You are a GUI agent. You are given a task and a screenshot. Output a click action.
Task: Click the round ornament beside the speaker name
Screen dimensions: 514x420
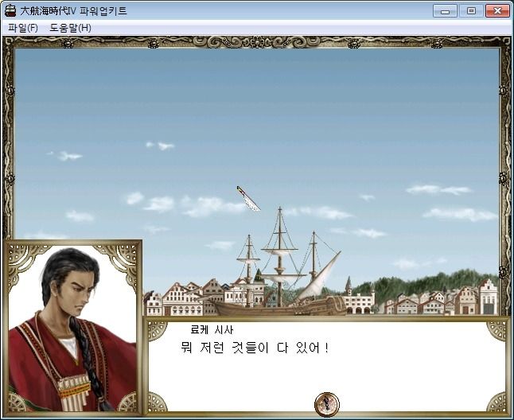(x=157, y=331)
